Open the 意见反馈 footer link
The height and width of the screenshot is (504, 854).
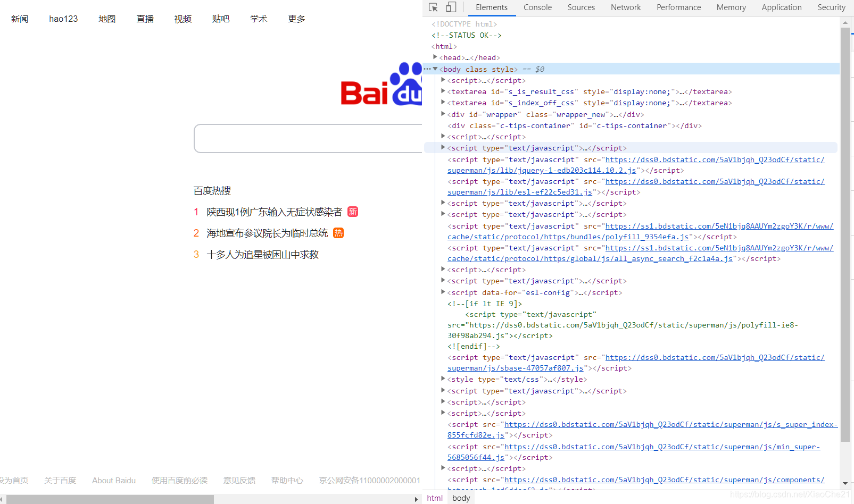pos(239,480)
